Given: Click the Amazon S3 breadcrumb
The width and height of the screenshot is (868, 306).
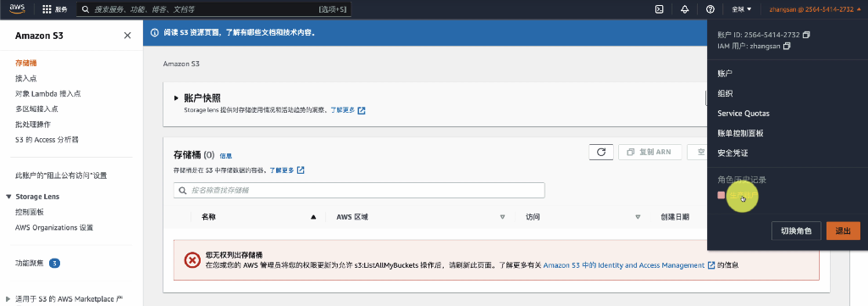Looking at the screenshot, I should click(x=181, y=64).
